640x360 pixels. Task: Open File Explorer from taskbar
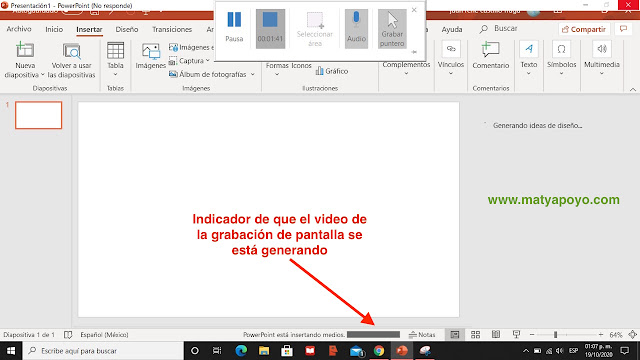(x=264, y=351)
